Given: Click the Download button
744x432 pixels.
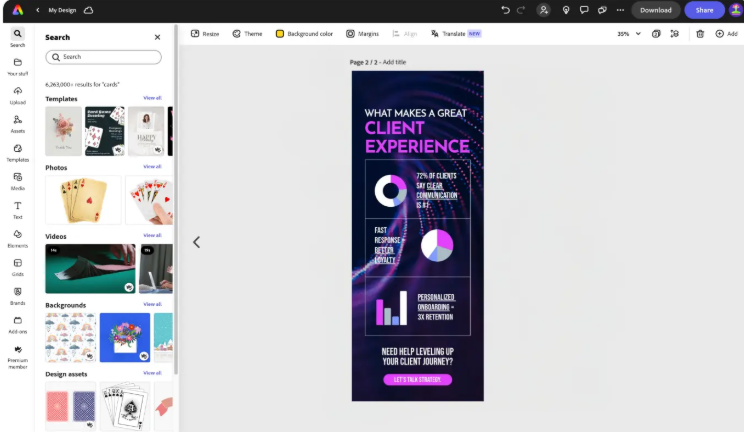Looking at the screenshot, I should 655,10.
